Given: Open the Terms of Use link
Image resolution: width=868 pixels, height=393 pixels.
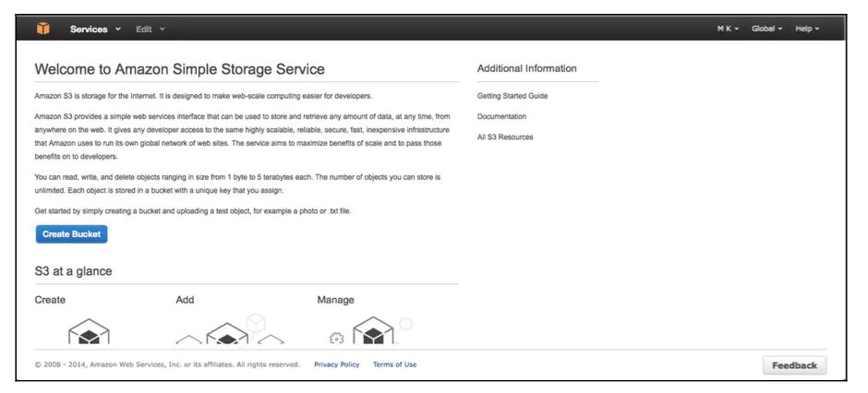Looking at the screenshot, I should (394, 364).
